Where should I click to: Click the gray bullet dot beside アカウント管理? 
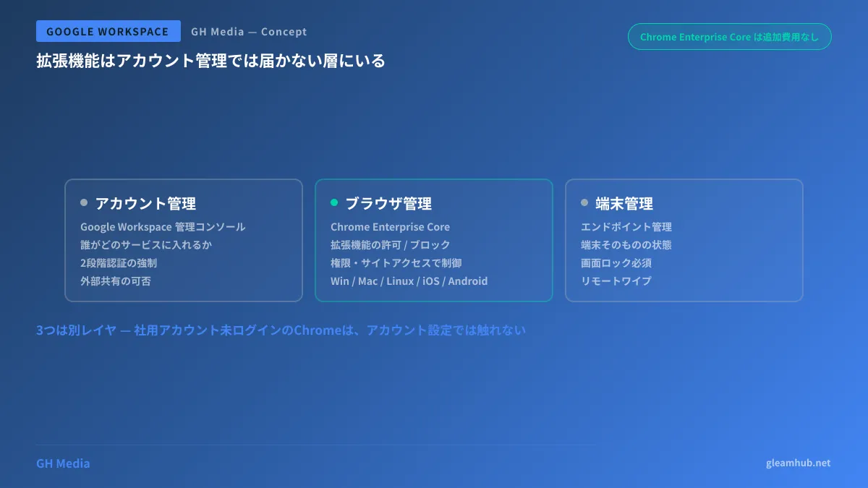pyautogui.click(x=84, y=202)
